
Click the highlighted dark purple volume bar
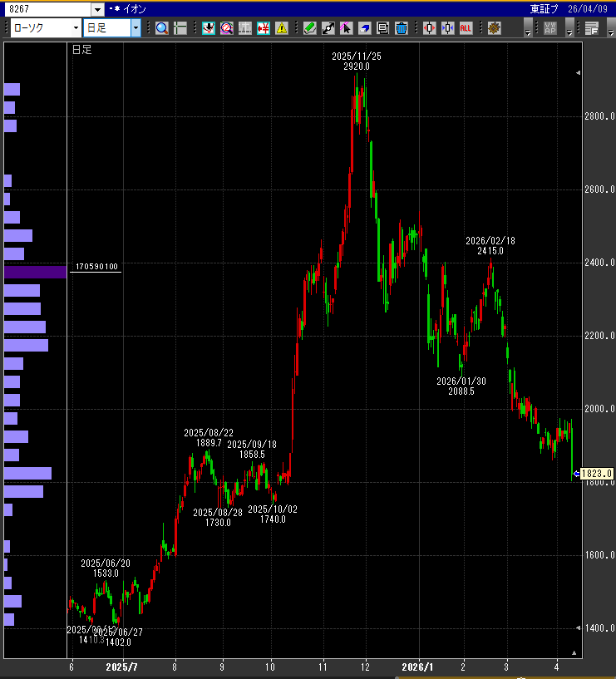[35, 272]
